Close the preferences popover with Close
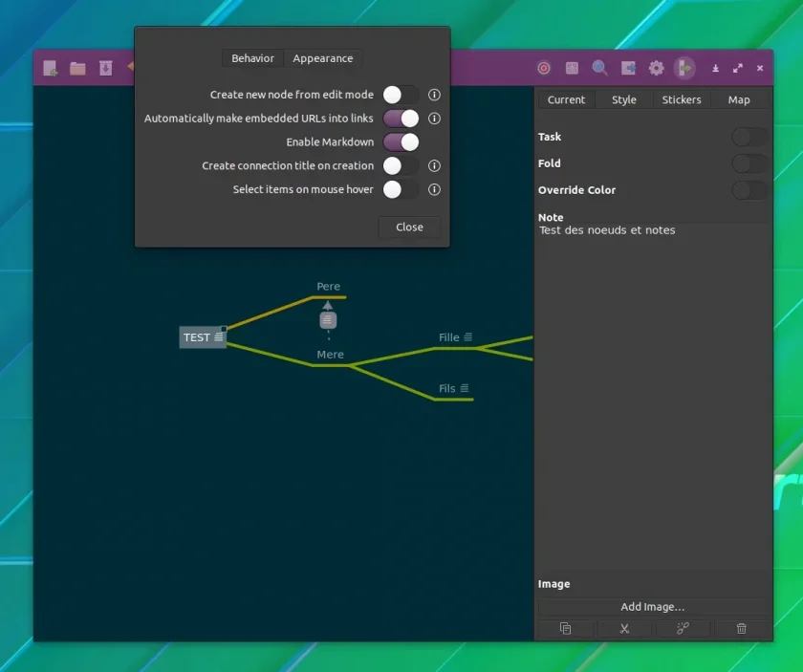The width and height of the screenshot is (803, 672). coord(409,227)
